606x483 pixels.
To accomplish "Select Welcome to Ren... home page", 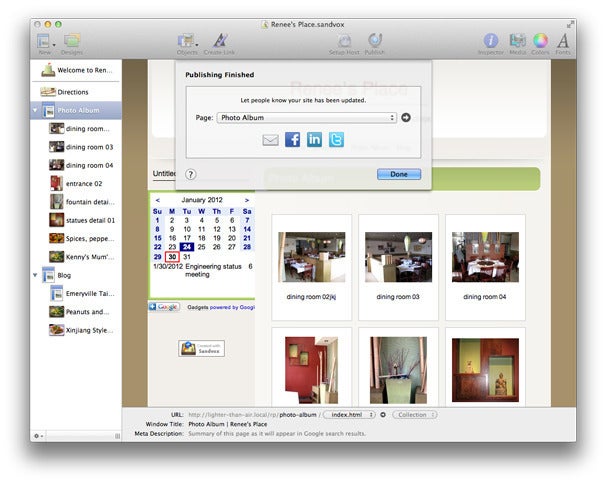I will pyautogui.click(x=77, y=70).
